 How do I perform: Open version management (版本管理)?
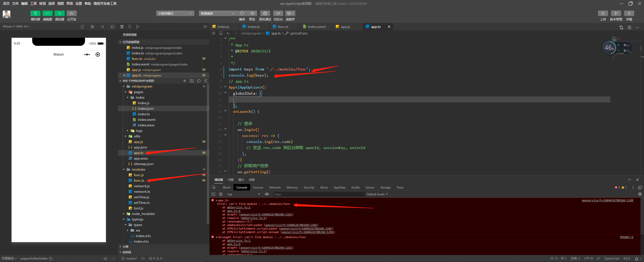pos(616,13)
